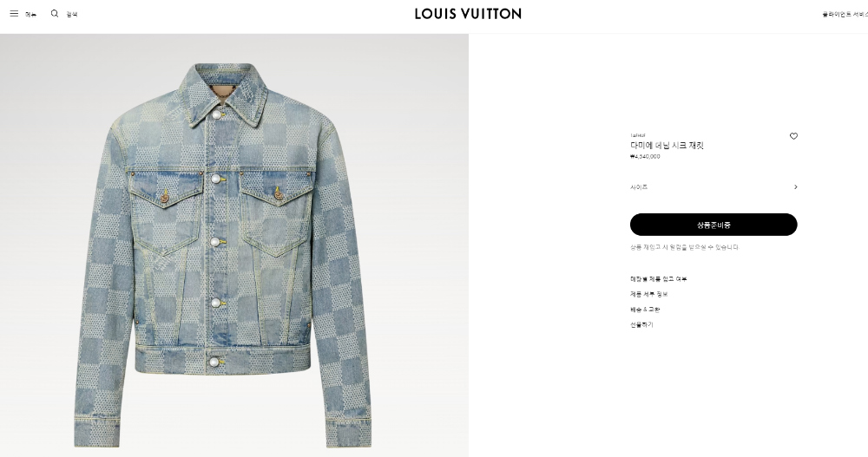
Task: Open the hamburger menu icon
Action: coord(14,14)
